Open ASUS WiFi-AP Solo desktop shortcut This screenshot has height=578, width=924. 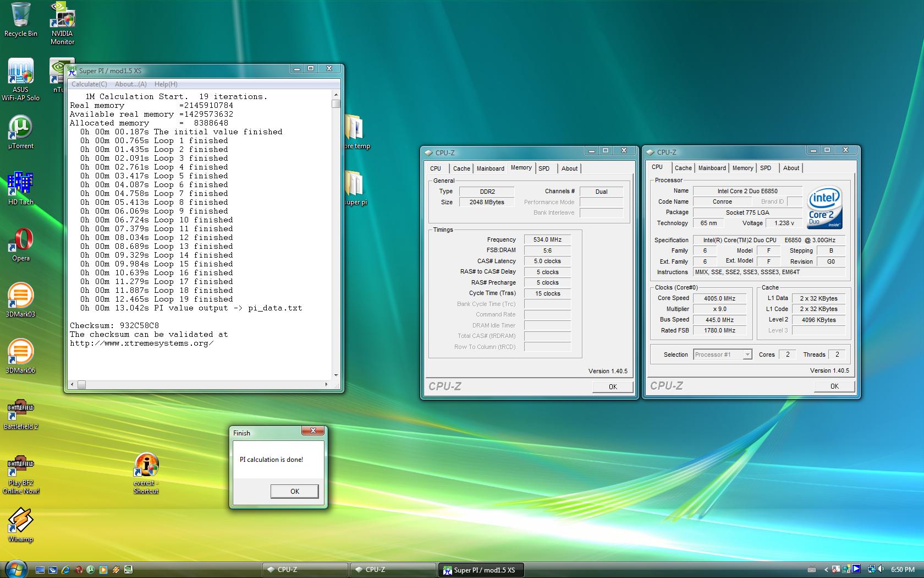pyautogui.click(x=20, y=80)
